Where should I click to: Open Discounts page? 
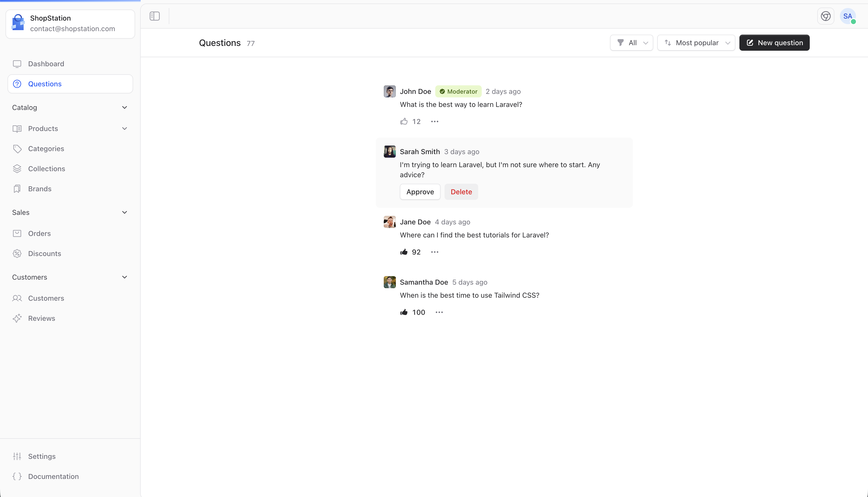(x=70, y=254)
